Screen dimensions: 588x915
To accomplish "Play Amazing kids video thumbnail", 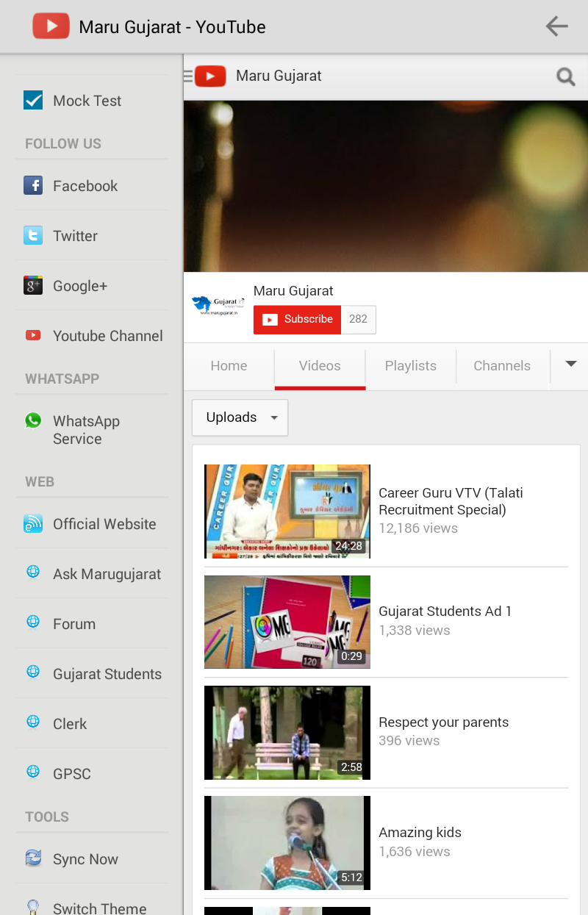I will tap(287, 843).
